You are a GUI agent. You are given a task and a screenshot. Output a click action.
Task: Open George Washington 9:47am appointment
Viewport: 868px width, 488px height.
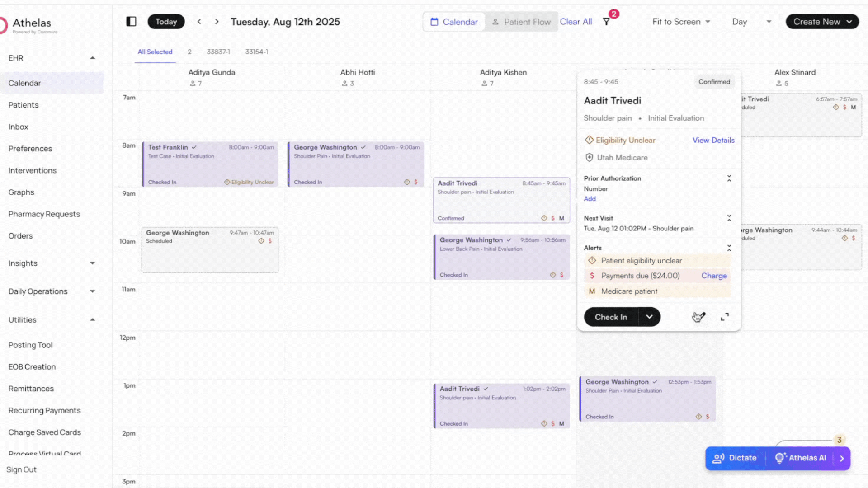pyautogui.click(x=210, y=250)
